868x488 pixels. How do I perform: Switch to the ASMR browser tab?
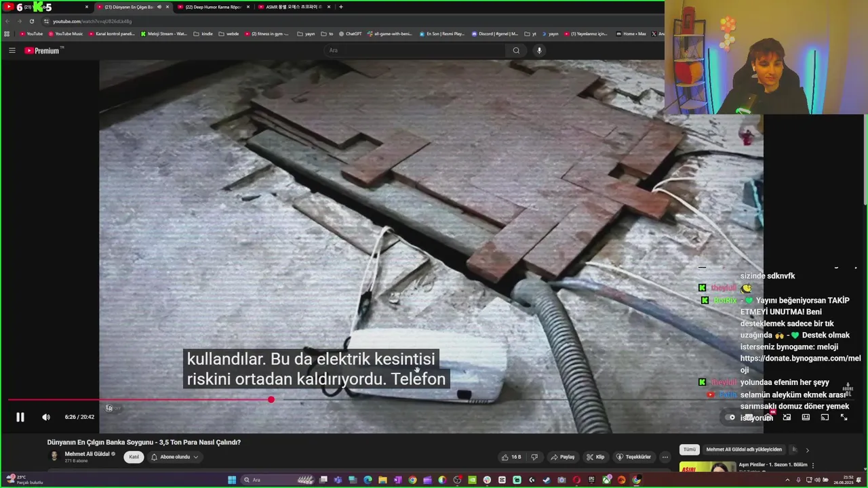coord(294,7)
